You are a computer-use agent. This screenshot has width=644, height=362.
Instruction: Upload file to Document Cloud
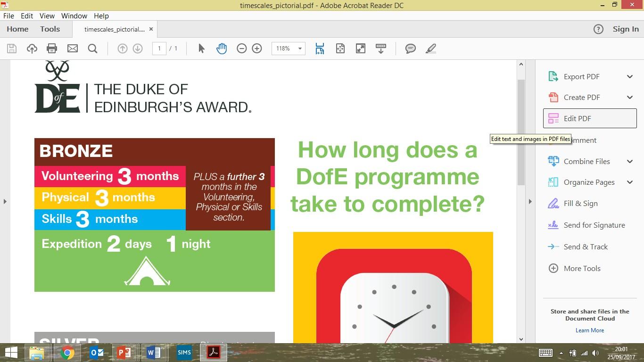point(32,49)
